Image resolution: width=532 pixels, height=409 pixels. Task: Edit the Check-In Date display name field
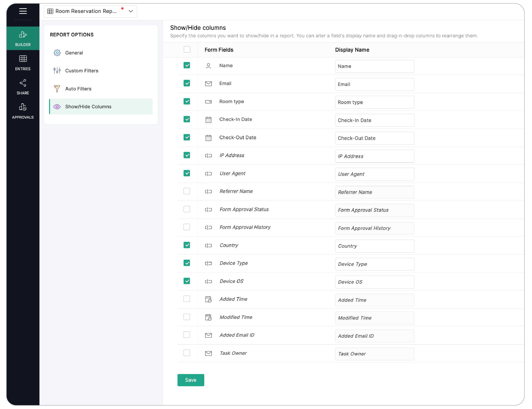pyautogui.click(x=374, y=120)
